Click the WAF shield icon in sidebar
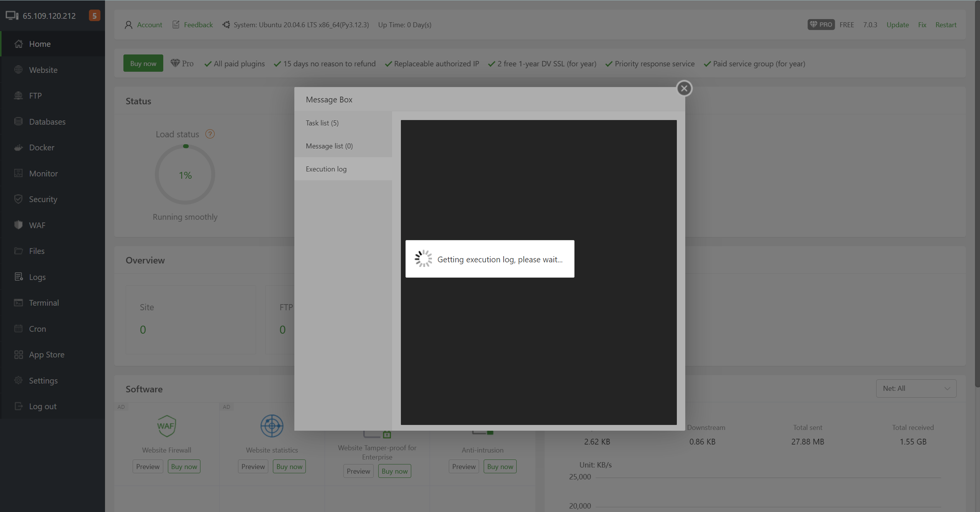The width and height of the screenshot is (980, 512). tap(18, 225)
